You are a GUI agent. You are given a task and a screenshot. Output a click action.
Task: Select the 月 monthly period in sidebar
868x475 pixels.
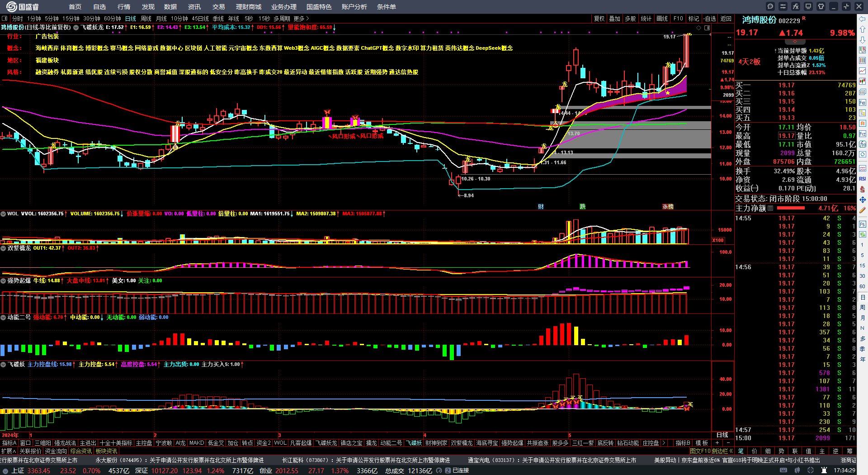pos(863,318)
